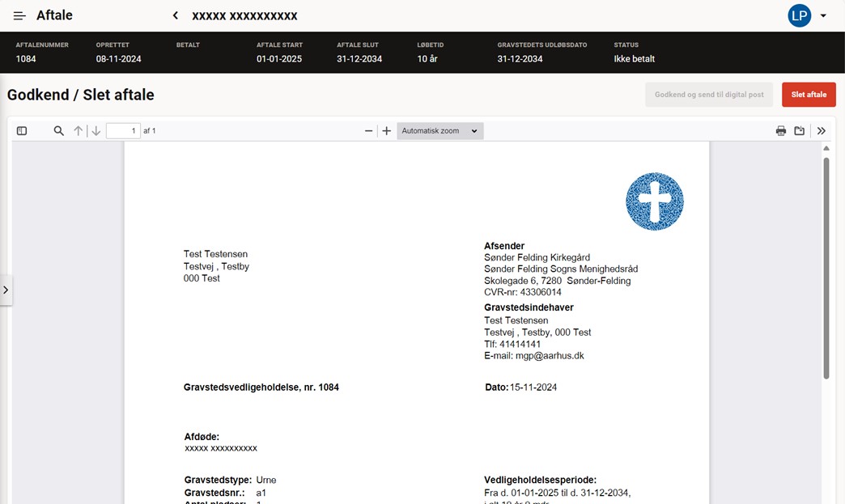Screen dimensions: 845x504
Task: Download the PDF with save icon
Action: (799, 131)
